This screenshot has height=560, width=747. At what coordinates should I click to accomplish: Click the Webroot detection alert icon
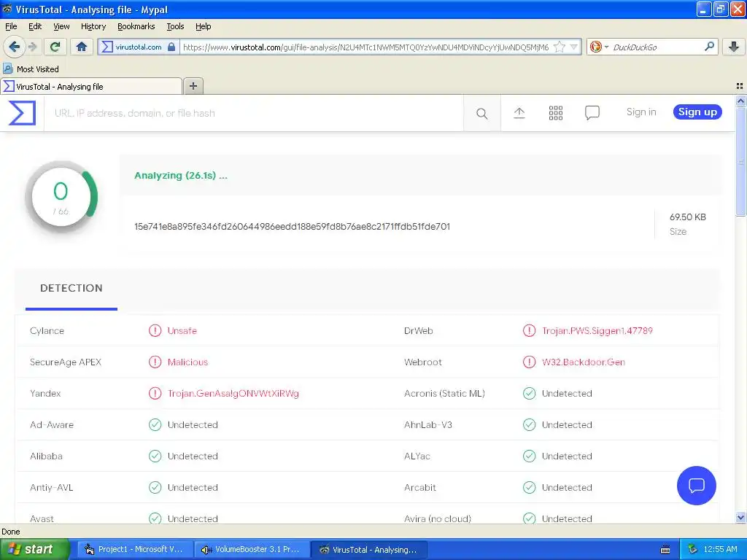[530, 362]
